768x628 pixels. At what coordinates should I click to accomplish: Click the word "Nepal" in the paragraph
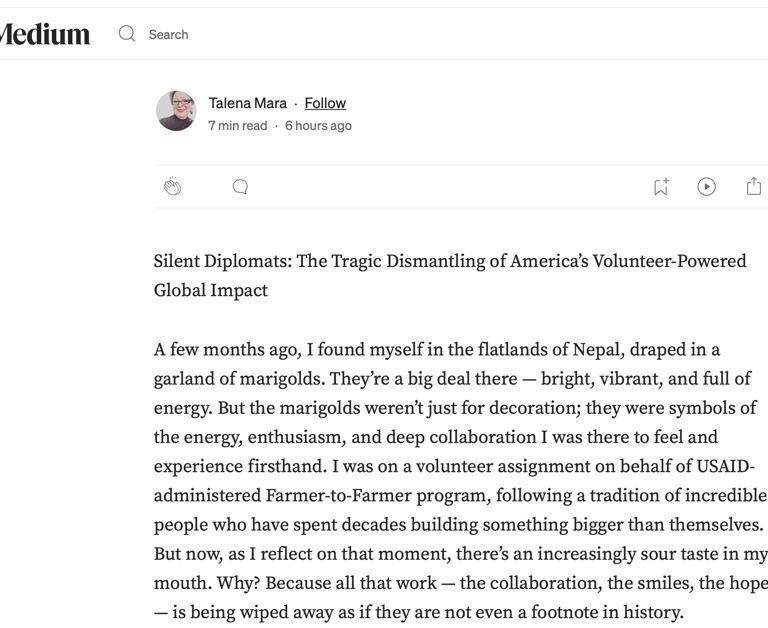599,350
